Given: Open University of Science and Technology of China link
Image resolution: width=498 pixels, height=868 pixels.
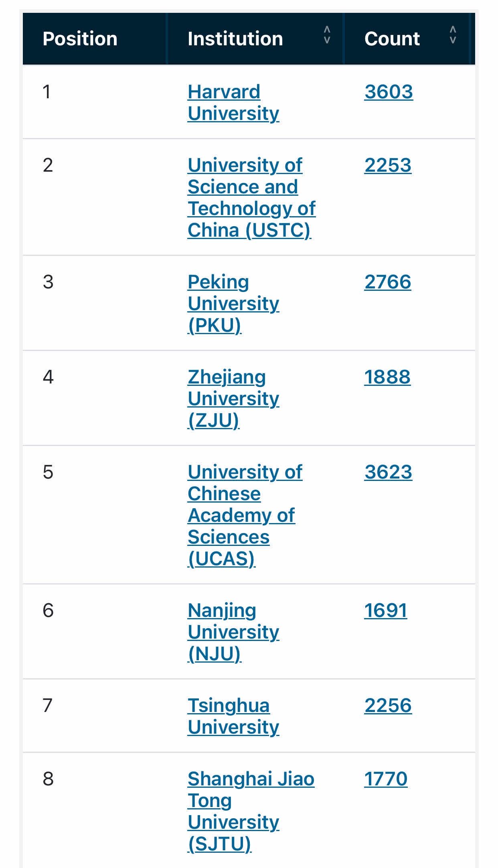Looking at the screenshot, I should click(x=251, y=198).
